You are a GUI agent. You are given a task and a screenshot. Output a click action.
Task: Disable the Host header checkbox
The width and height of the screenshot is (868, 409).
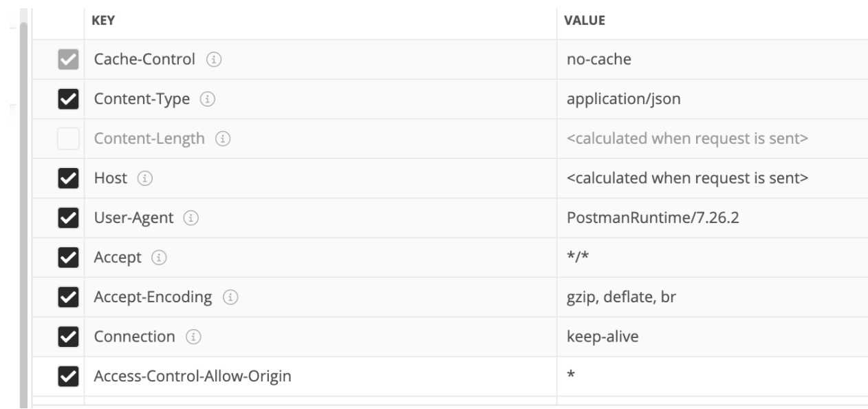(x=68, y=178)
